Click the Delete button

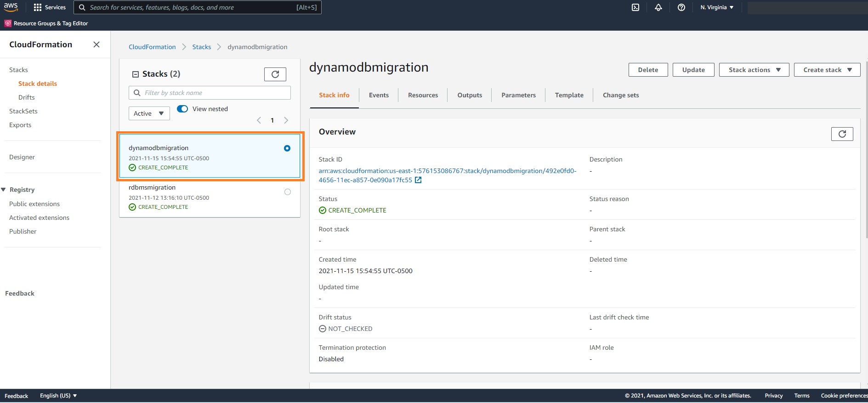pos(648,70)
